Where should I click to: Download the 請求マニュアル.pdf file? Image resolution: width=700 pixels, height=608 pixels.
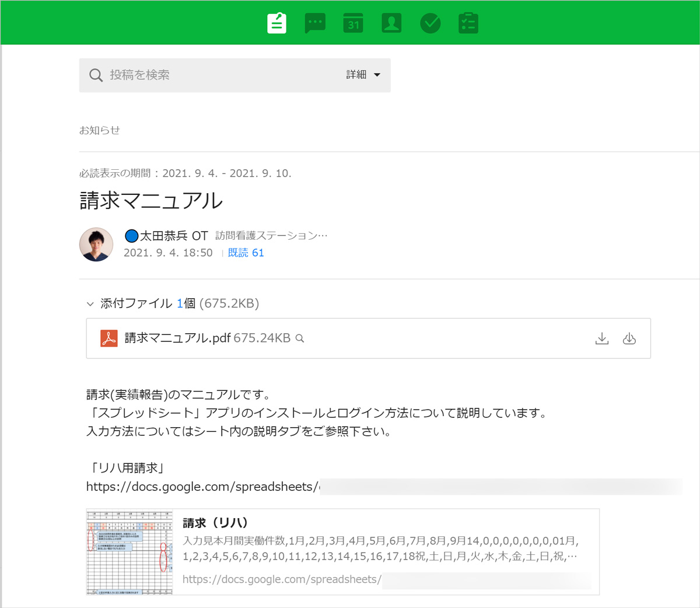tap(601, 338)
